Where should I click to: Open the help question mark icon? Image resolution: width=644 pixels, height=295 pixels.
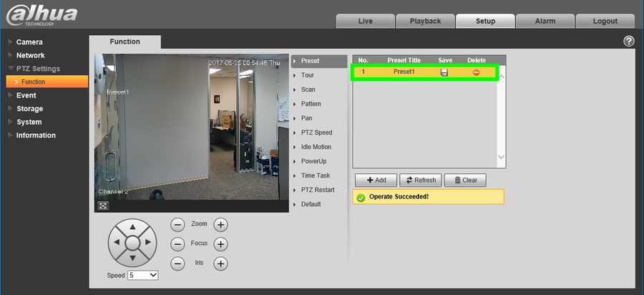click(629, 41)
